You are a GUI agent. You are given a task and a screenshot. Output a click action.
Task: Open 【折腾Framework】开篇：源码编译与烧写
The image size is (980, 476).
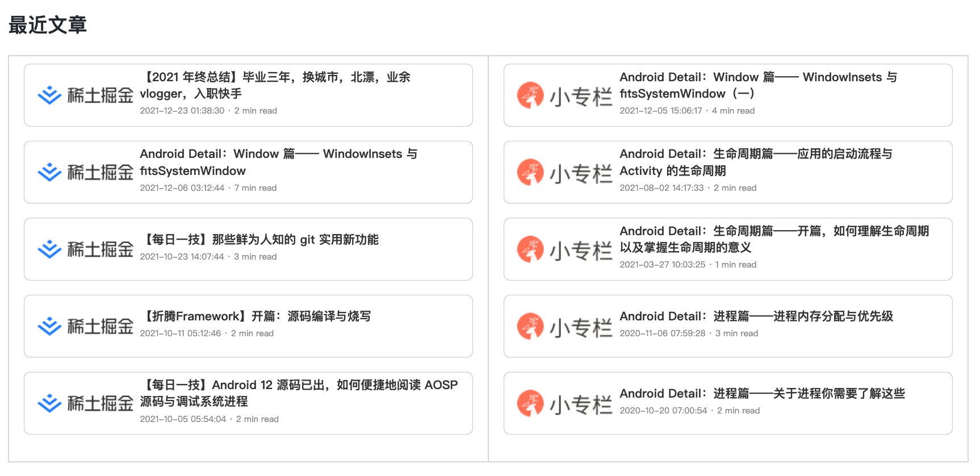tap(256, 316)
